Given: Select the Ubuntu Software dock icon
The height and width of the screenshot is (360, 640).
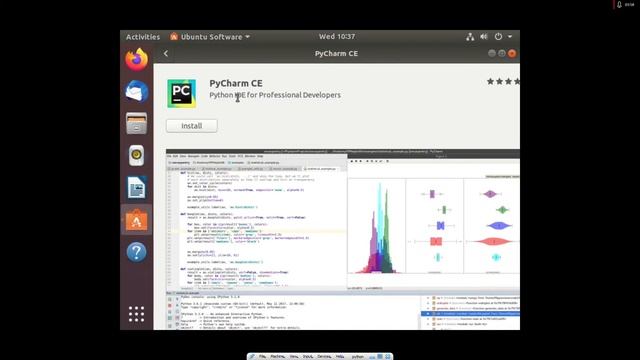Looking at the screenshot, I should (136, 220).
